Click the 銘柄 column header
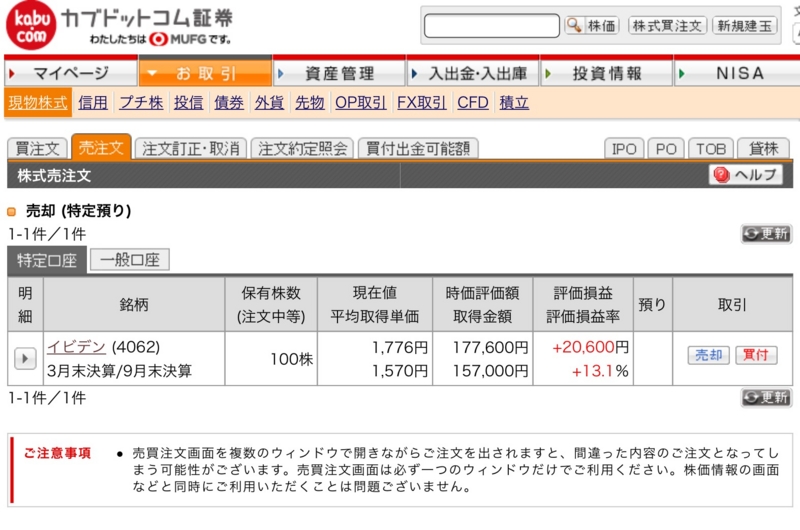 coord(134,305)
